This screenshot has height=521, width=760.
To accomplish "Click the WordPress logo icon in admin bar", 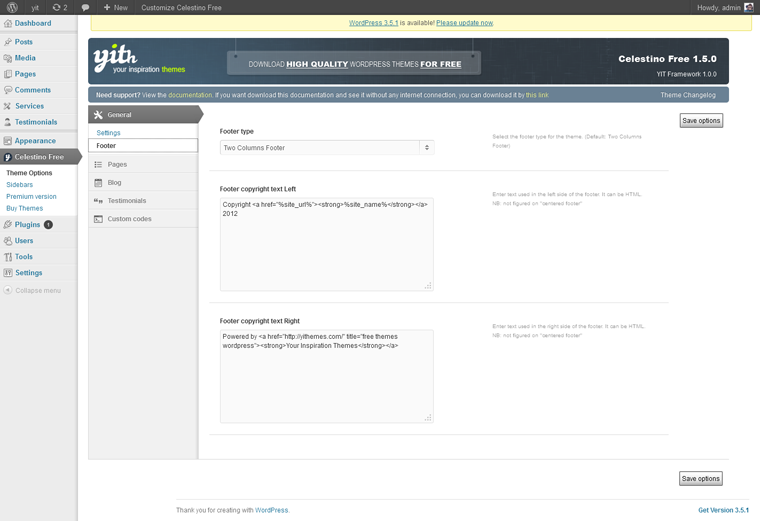I will (x=12, y=7).
